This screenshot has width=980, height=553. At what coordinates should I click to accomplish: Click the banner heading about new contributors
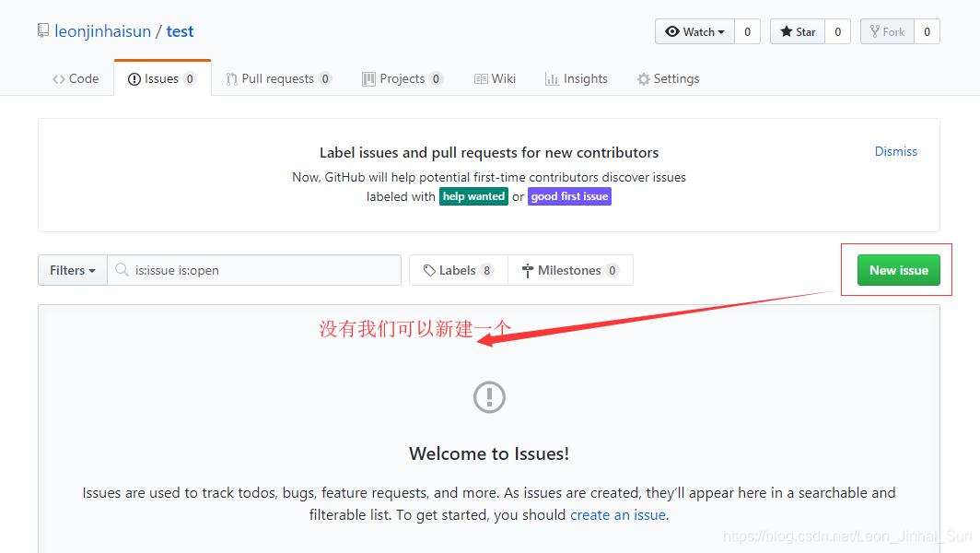489,153
